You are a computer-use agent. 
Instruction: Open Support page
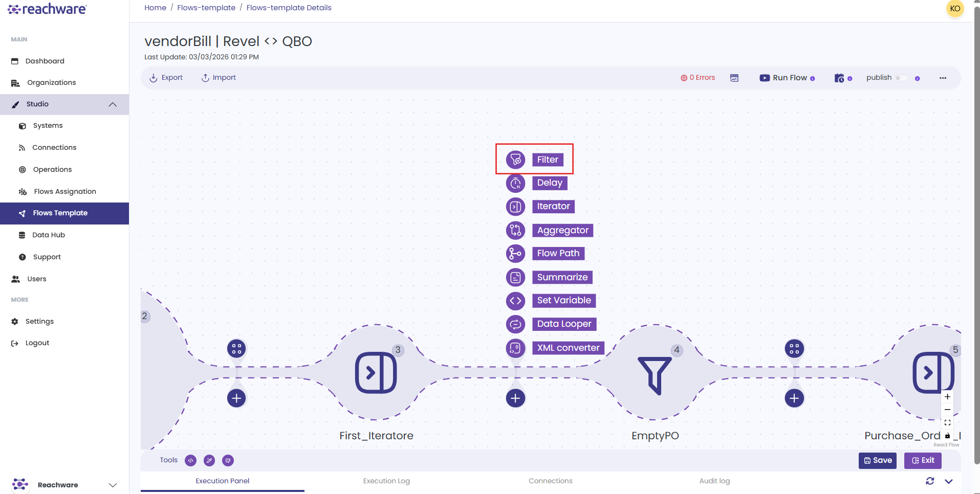point(47,257)
